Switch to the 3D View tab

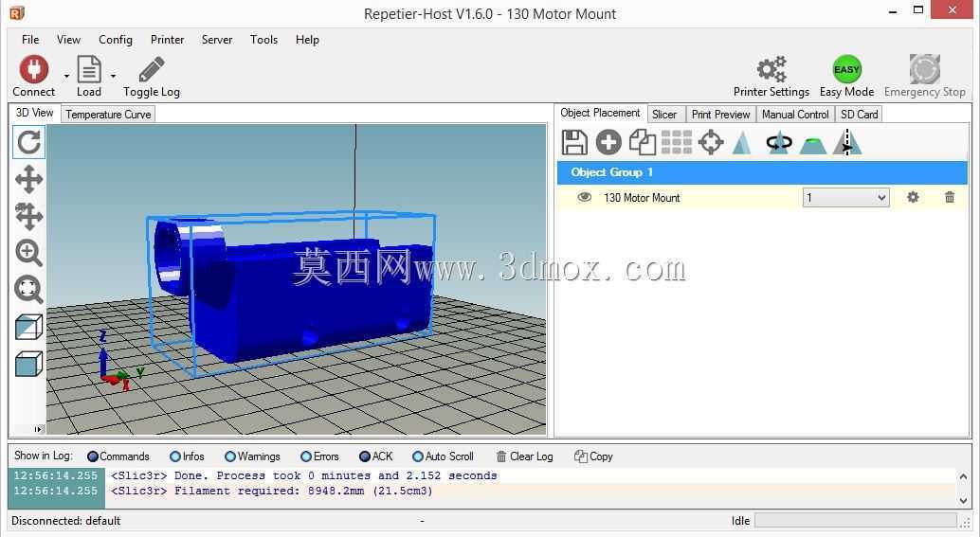pyautogui.click(x=34, y=113)
